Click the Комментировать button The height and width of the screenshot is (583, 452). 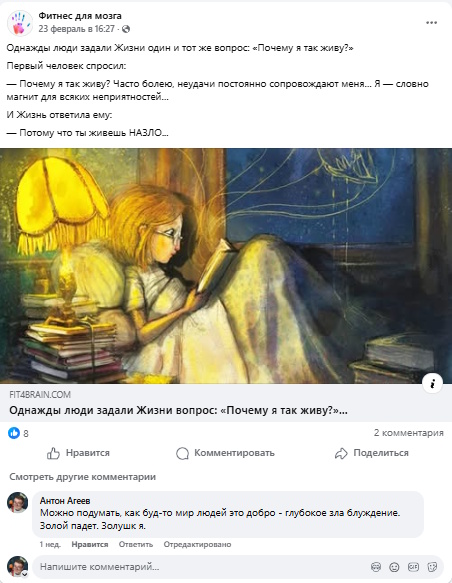(x=225, y=453)
